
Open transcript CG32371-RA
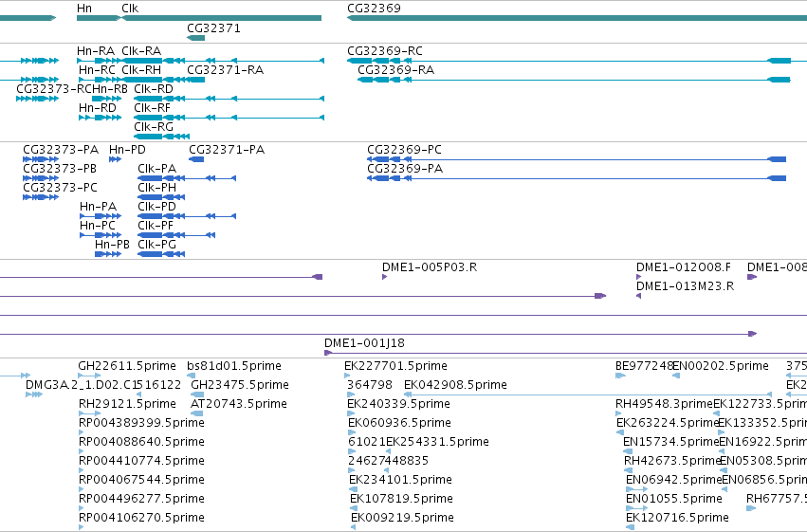(226, 70)
